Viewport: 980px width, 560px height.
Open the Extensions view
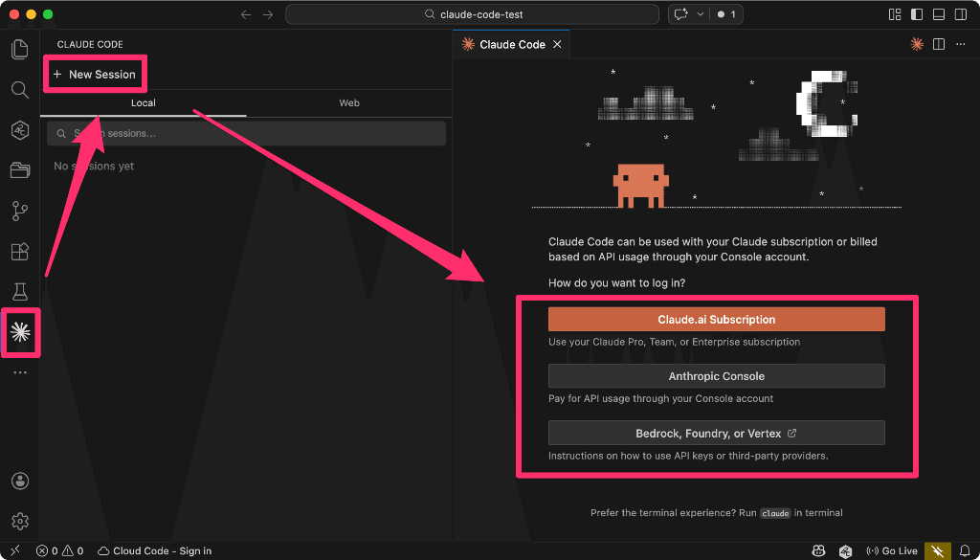[20, 251]
